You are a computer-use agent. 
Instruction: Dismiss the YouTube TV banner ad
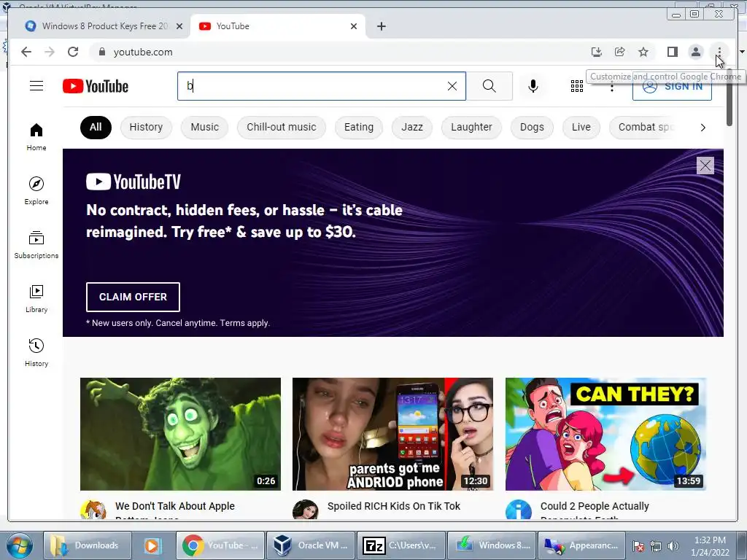click(705, 166)
